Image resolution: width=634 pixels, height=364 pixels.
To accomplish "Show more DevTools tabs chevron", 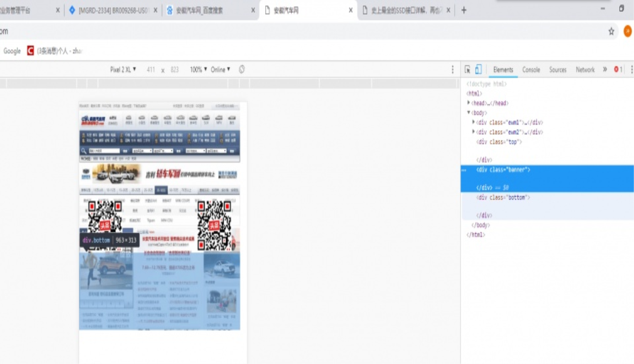I will [x=605, y=69].
